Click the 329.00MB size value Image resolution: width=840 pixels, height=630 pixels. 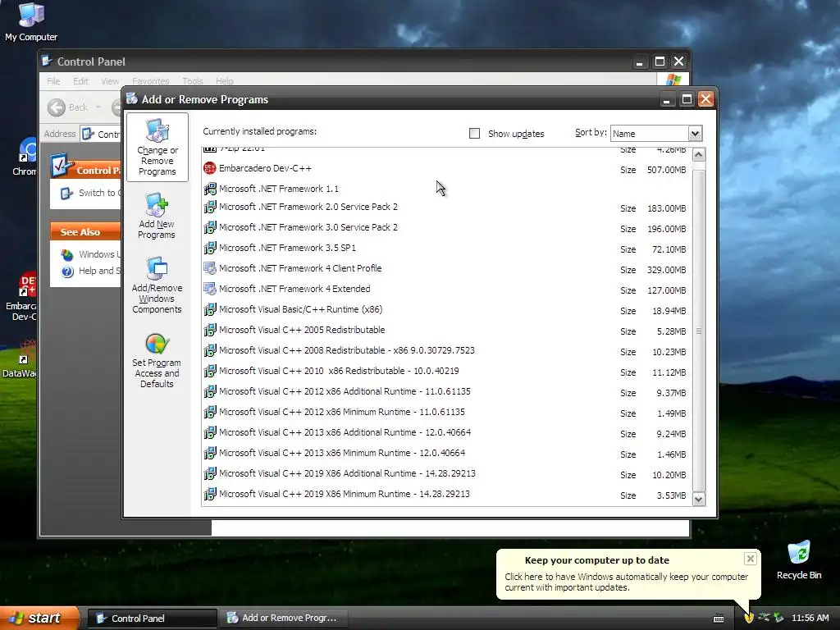pos(666,270)
